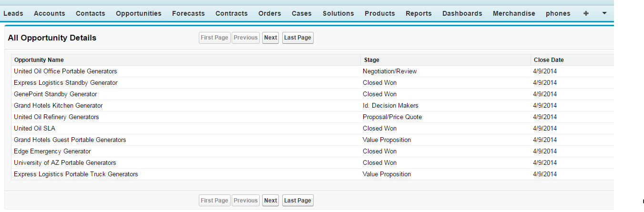Select United Oil Office Portable Generators row

313,71
